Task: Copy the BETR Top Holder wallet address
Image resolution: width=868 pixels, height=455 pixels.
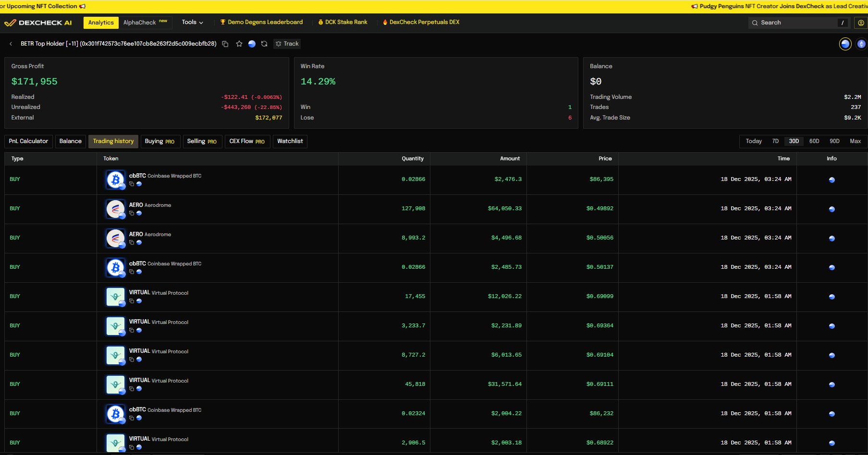Action: click(x=225, y=44)
